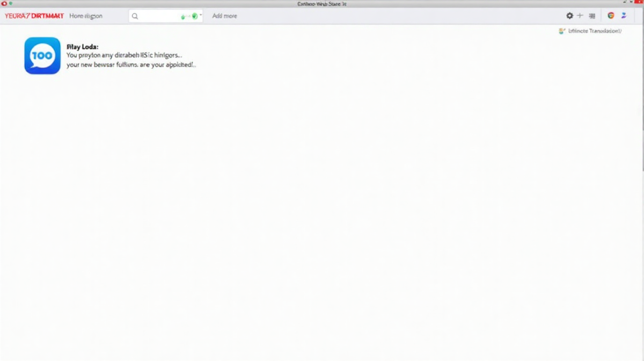Click the colorful translation extension icon
The height and width of the screenshot is (361, 644).
(561, 31)
